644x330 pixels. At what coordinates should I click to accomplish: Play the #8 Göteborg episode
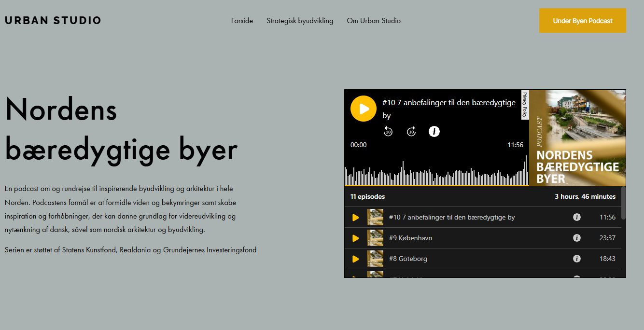click(356, 259)
